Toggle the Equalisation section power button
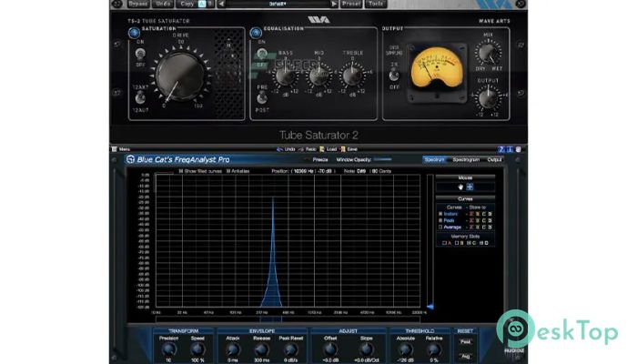 256,33
